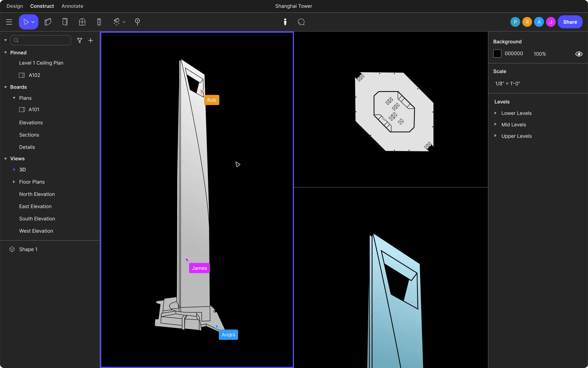This screenshot has height=368, width=588.
Task: Open the comments bubble icon
Action: click(x=301, y=22)
